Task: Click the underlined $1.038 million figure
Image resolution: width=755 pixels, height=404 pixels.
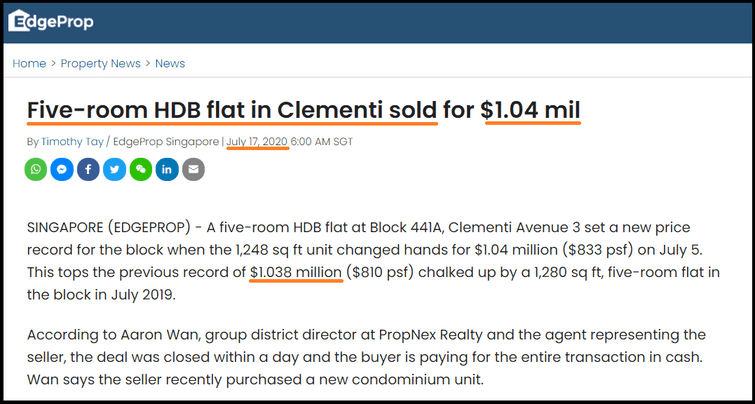Action: (x=296, y=272)
